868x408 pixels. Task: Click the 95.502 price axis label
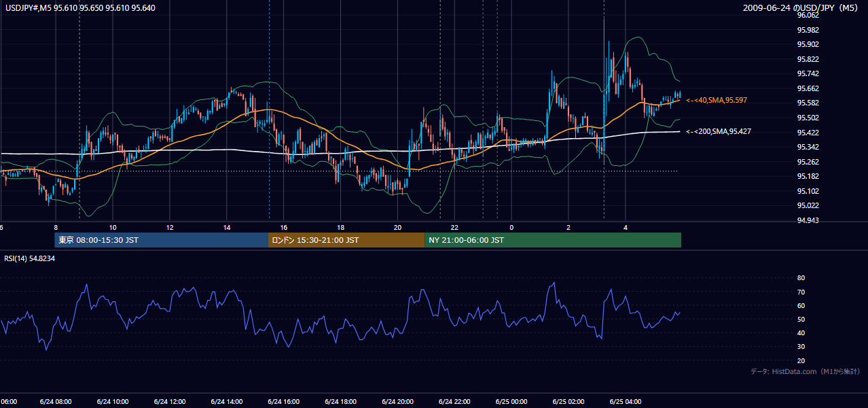point(808,118)
